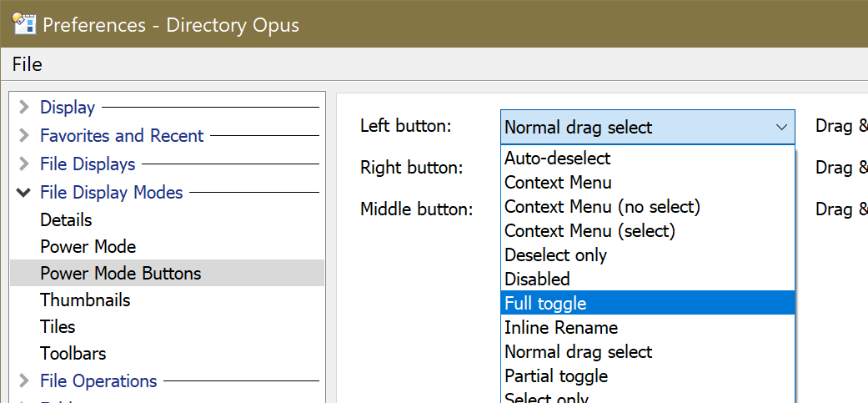The image size is (868, 403).
Task: Open the Thumbnails preferences page
Action: tap(85, 300)
